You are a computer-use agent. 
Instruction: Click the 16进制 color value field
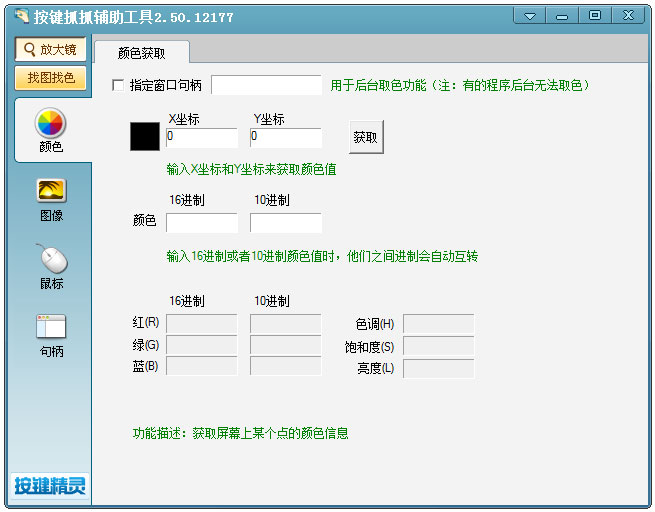pos(202,223)
